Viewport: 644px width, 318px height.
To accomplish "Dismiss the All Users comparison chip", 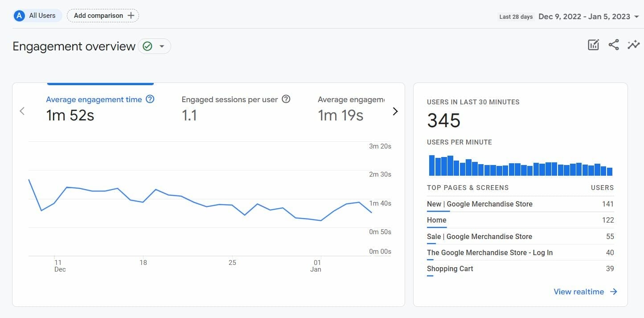I will click(37, 15).
